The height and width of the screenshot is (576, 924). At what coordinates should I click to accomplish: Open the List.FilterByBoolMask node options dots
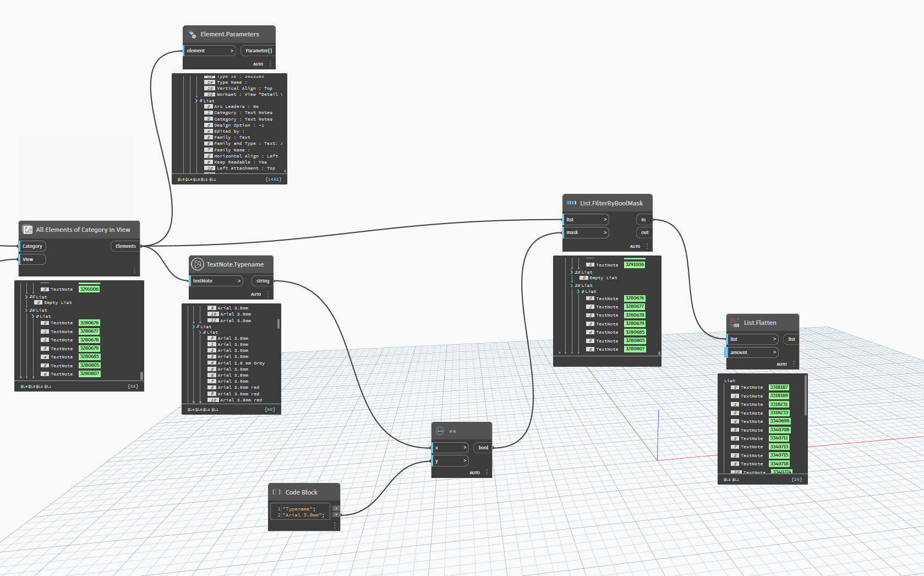point(647,246)
